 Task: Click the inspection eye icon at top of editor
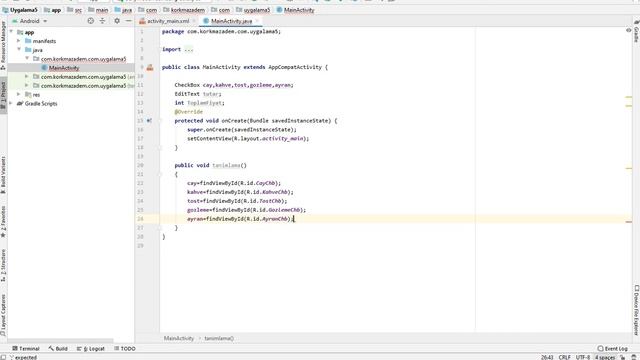click(x=629, y=31)
